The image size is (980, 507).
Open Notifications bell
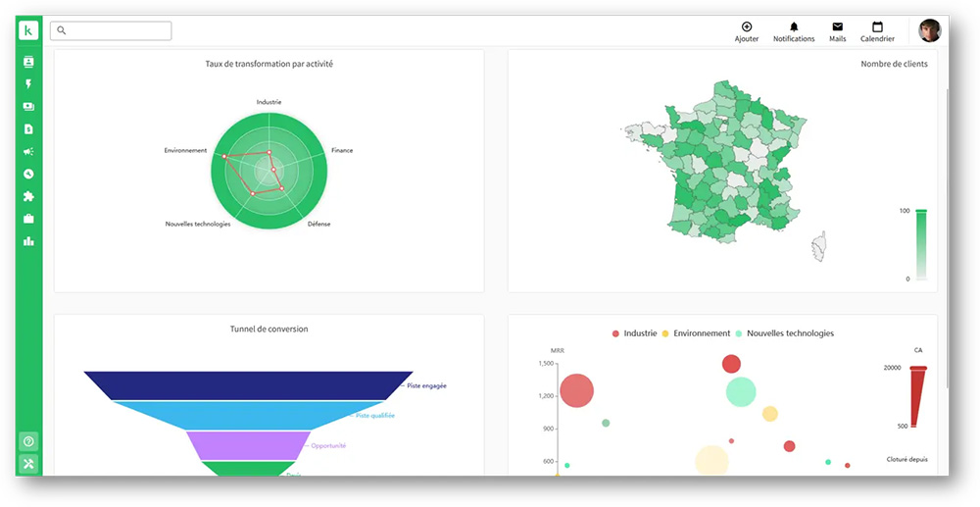[794, 32]
